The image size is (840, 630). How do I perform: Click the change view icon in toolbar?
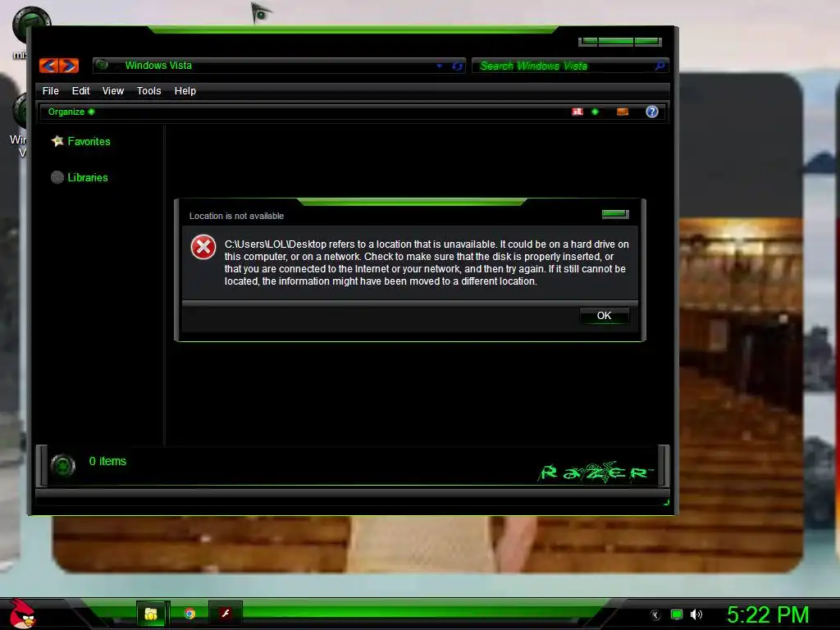point(577,112)
